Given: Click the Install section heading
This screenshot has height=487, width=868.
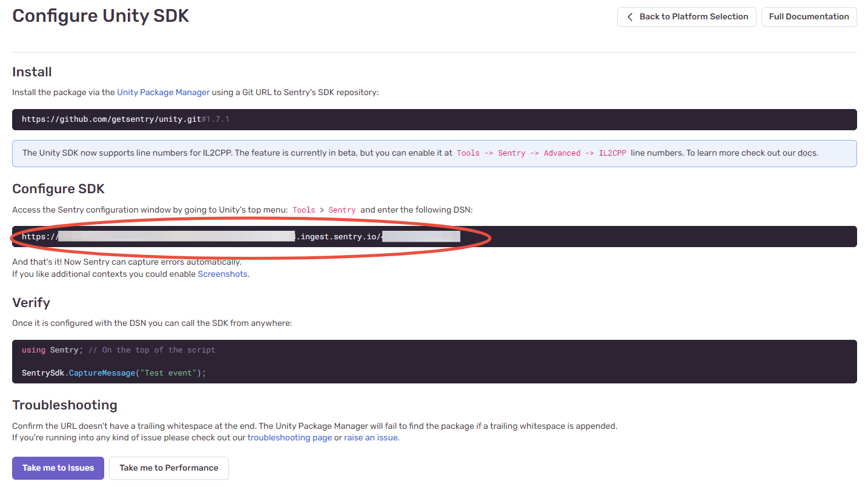Looking at the screenshot, I should point(32,72).
